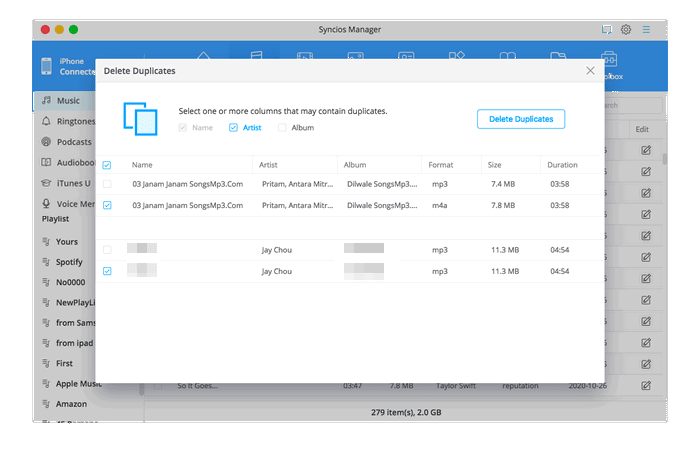Viewport: 700px width, 469px height.
Task: Sort by the Album column header
Action: [x=355, y=165]
